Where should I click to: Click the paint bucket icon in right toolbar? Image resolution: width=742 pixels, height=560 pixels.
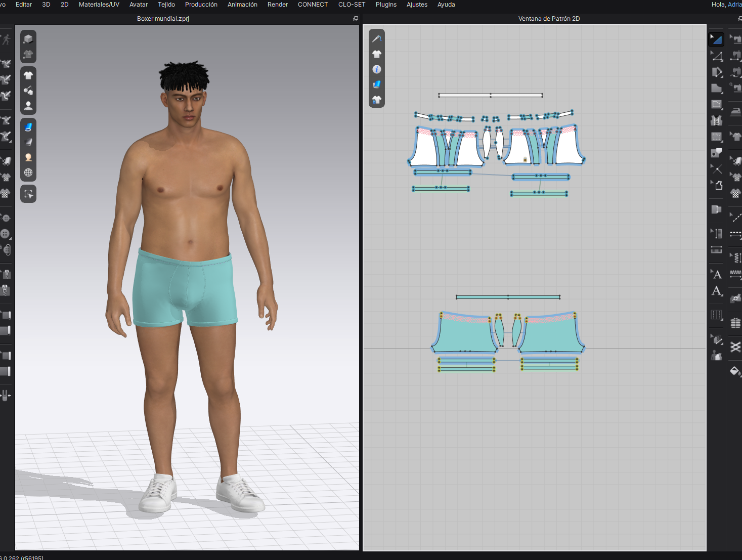coord(735,371)
